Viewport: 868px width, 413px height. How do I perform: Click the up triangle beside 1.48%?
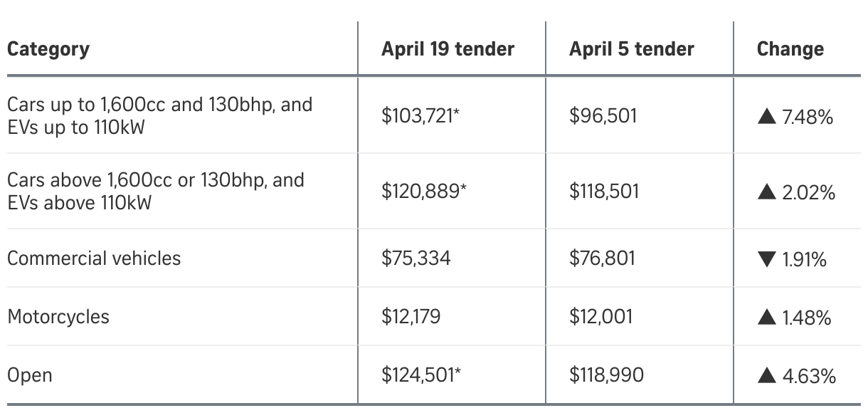[x=767, y=318]
